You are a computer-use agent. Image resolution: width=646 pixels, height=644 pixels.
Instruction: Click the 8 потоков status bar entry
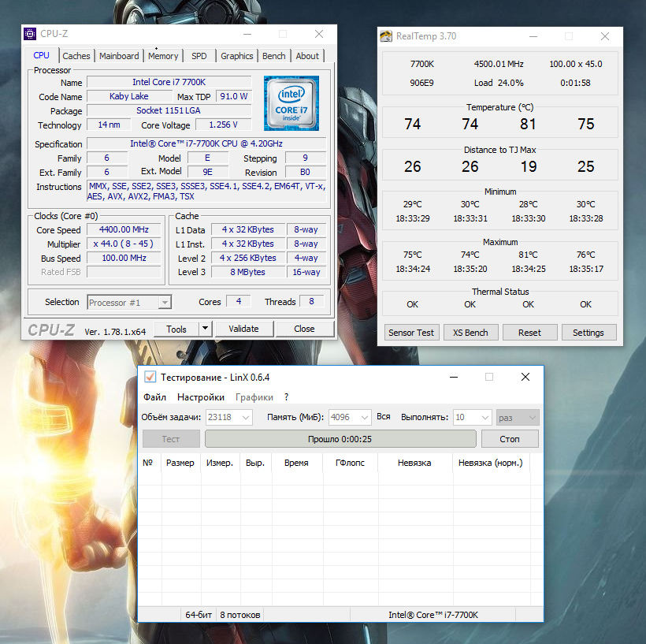coord(240,615)
